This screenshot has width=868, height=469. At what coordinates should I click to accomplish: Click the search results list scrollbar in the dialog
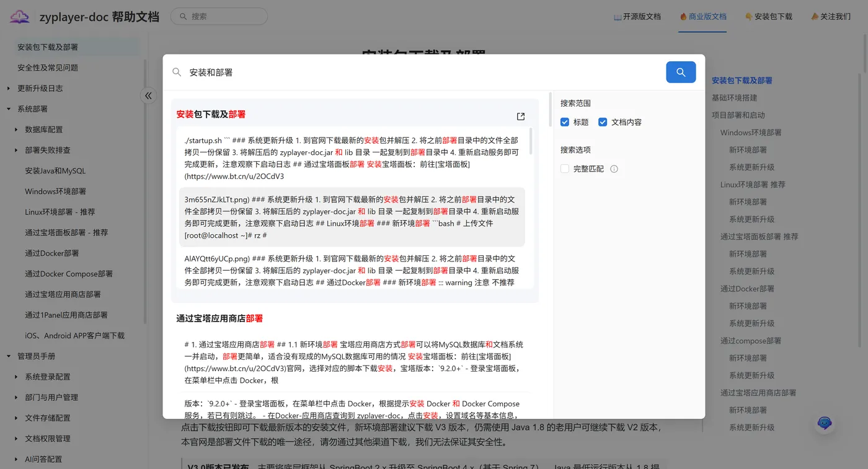point(550,110)
